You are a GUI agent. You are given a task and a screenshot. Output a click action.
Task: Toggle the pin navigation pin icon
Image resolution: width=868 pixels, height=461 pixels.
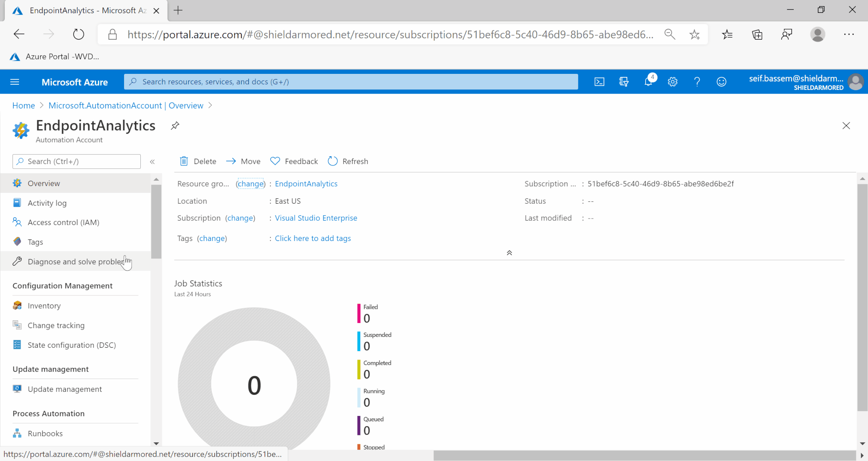[x=175, y=125]
